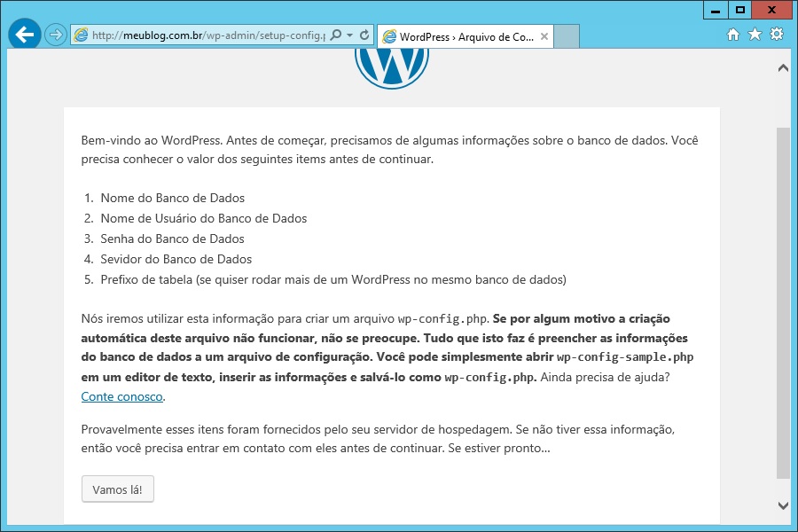798x532 pixels.
Task: Maximize the browser window
Action: (x=740, y=10)
